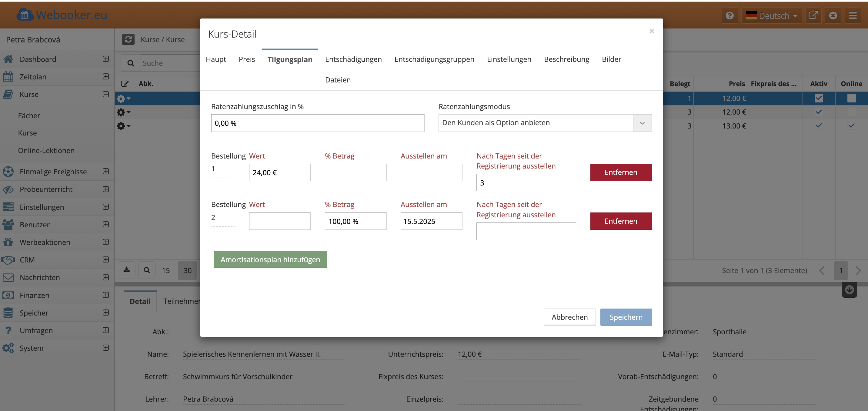Image resolution: width=868 pixels, height=411 pixels.
Task: Click the round dark down-arrow icon
Action: (849, 289)
